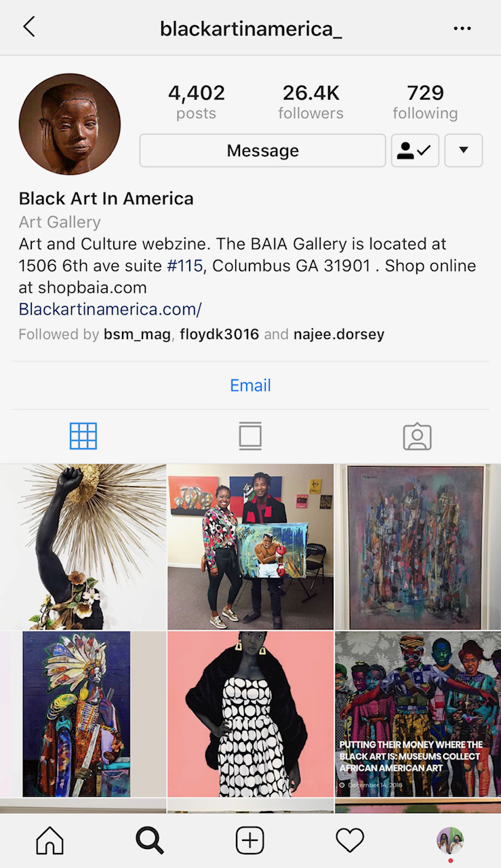Go back using the top-left arrow
Viewport: 501px width, 868px height.
pos(28,27)
